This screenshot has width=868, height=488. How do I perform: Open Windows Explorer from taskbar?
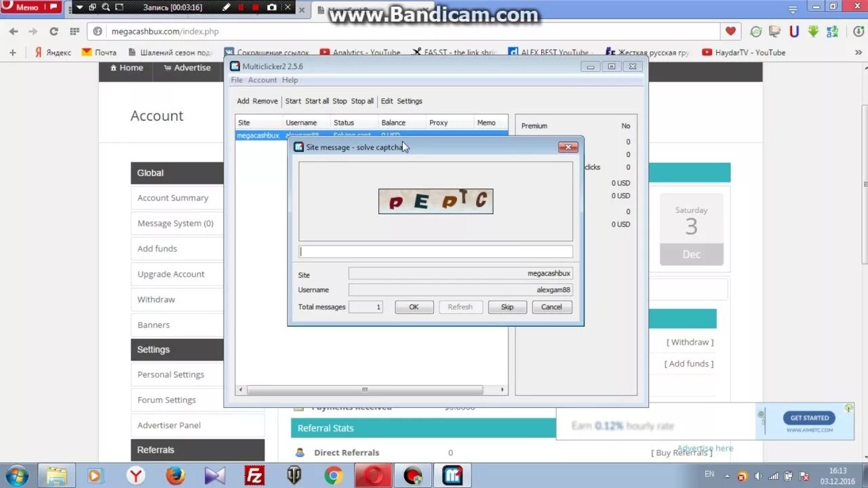point(56,476)
